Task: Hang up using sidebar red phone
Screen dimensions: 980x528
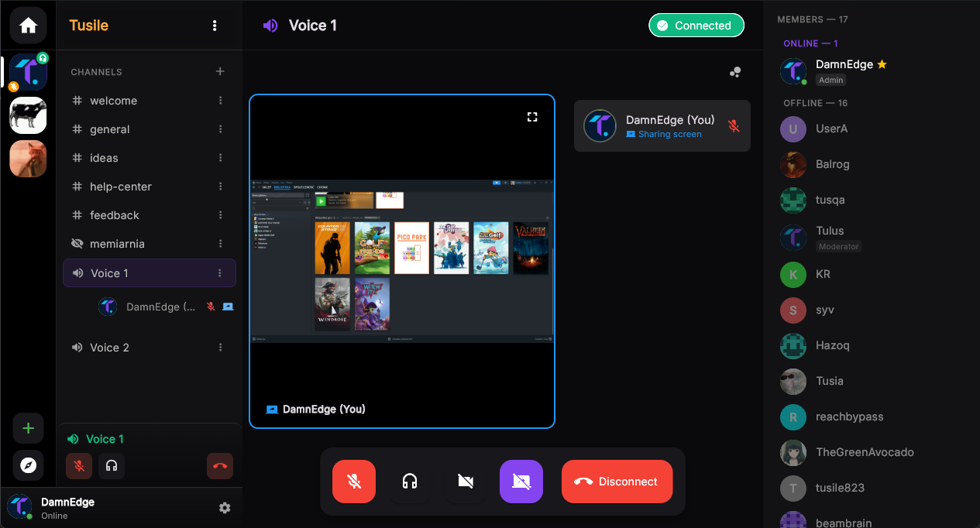Action: point(220,466)
